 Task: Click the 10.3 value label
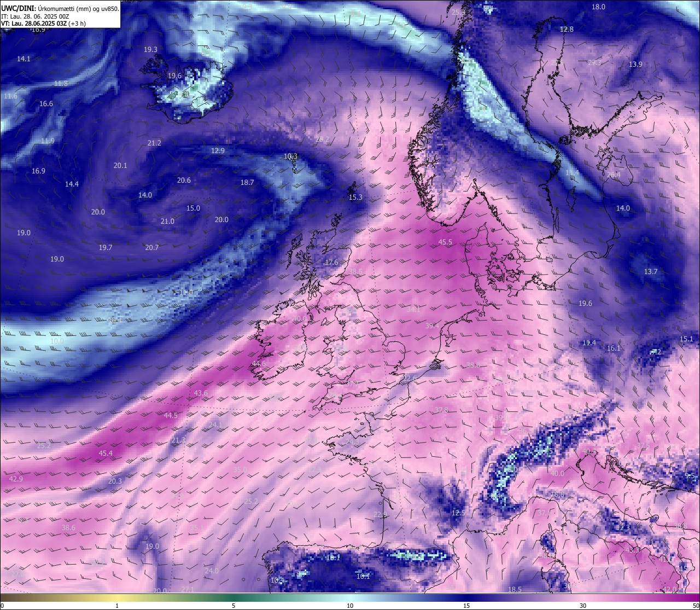pos(290,156)
